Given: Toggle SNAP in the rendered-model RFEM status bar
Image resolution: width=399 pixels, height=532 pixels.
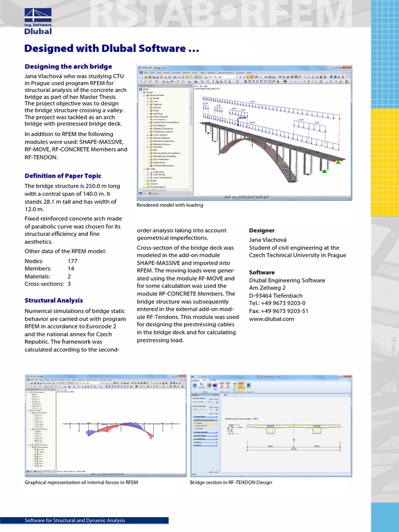Looking at the screenshot, I should coord(228,197).
